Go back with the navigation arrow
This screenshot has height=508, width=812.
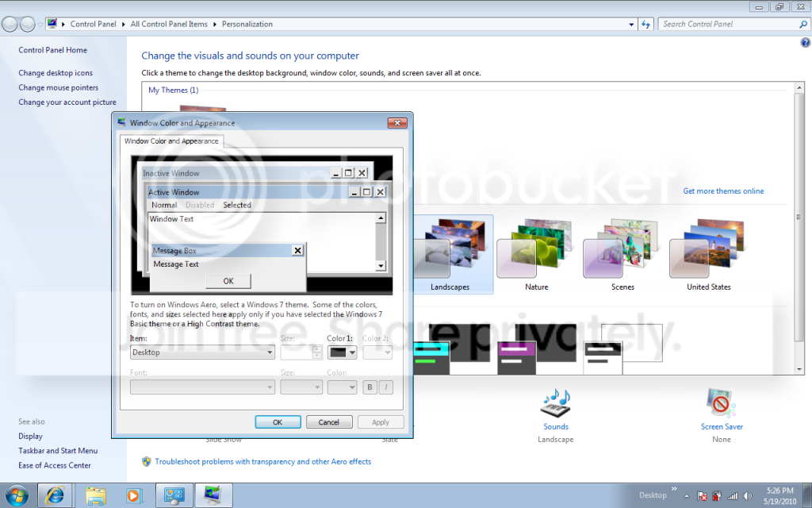coord(10,24)
